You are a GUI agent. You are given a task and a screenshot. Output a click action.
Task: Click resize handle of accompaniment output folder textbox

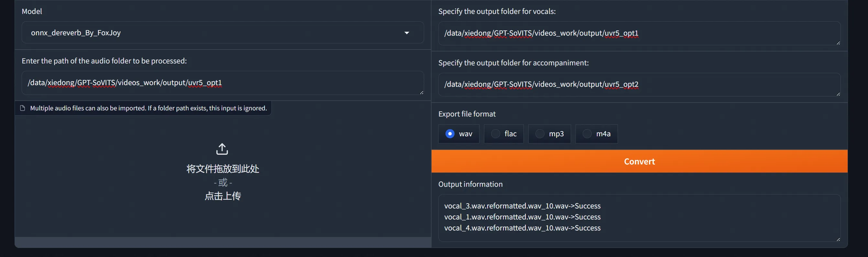click(838, 94)
